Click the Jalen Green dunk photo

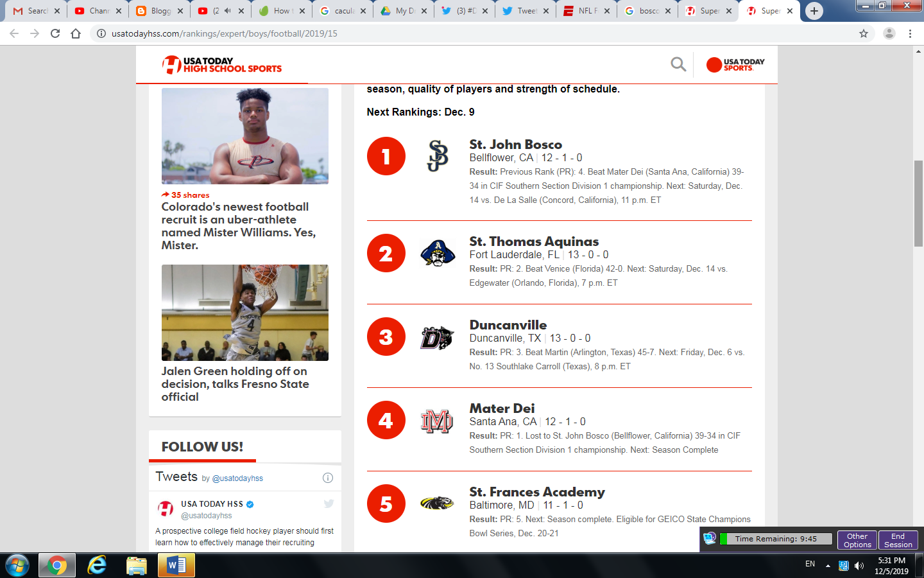click(245, 313)
